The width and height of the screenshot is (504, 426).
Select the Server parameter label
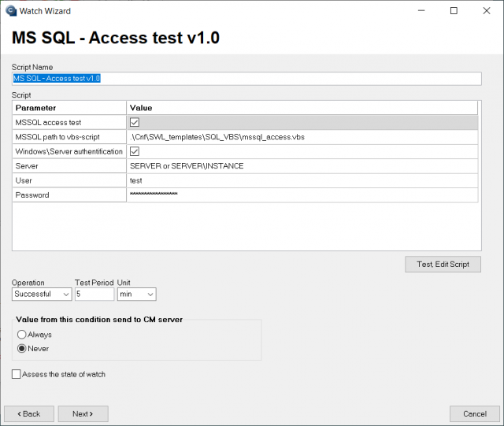[69, 166]
